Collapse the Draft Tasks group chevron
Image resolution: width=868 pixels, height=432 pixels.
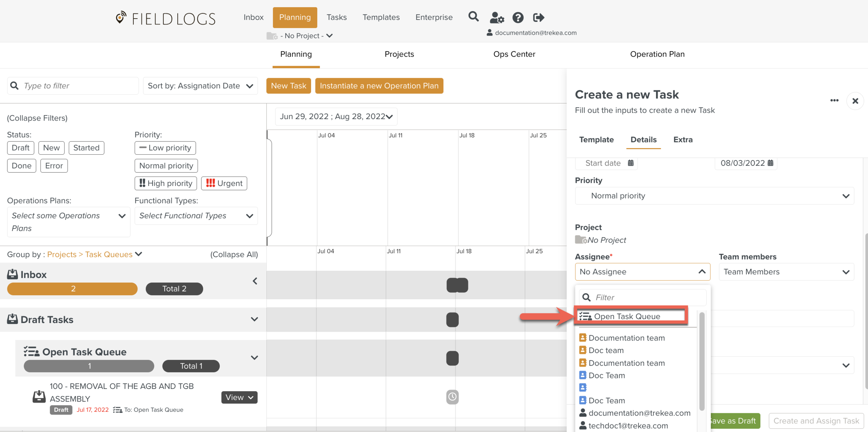(254, 319)
